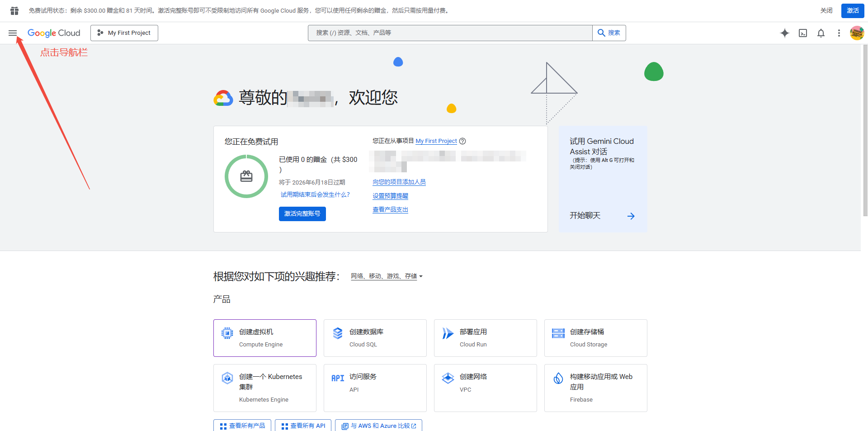Image resolution: width=868 pixels, height=431 pixels.
Task: Open 创建网络 VPC card
Action: coord(486,388)
